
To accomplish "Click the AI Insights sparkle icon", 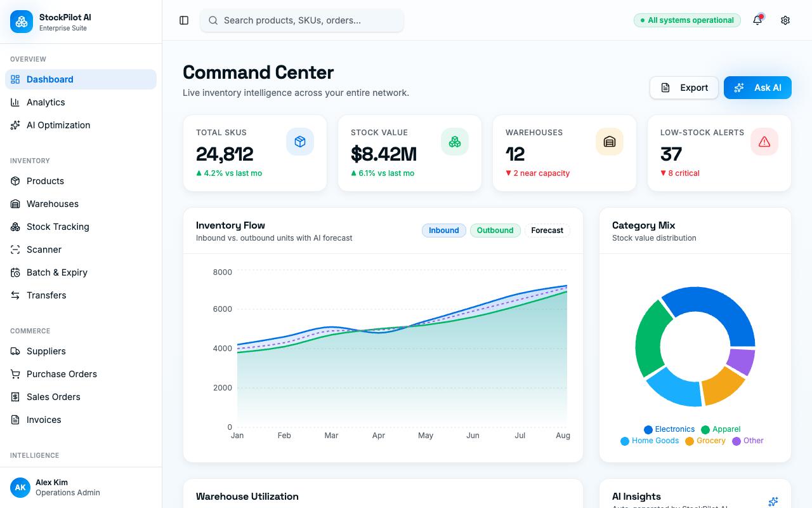I will 773,502.
